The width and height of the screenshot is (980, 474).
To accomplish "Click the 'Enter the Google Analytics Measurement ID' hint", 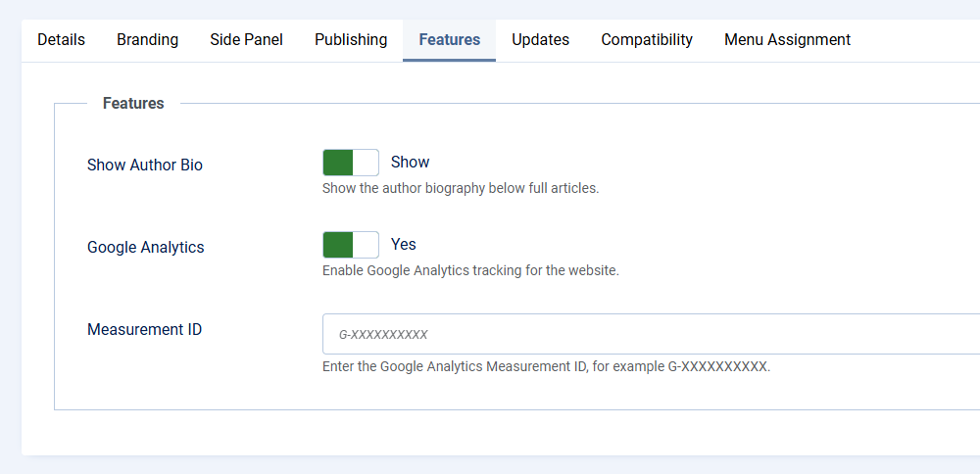I will (x=546, y=366).
